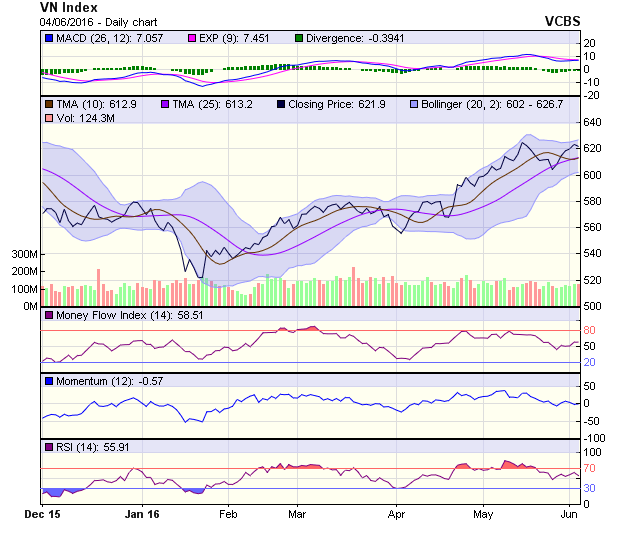Click the brown TMA (10) legend marker
Viewport: 620px width, 535px height.
(48, 104)
